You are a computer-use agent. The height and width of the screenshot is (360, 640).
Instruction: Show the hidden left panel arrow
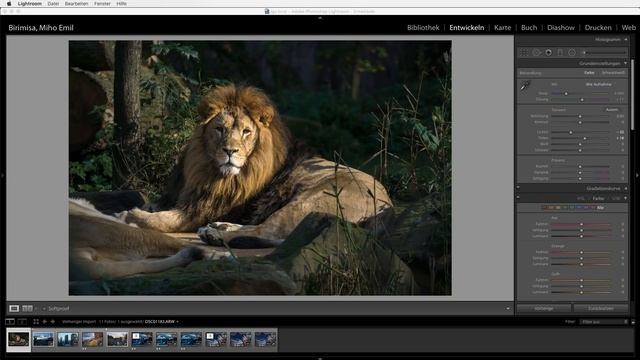2,176
